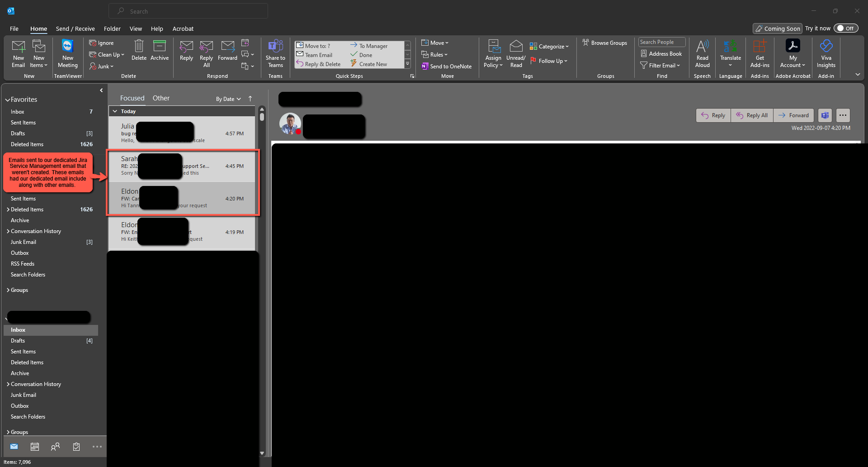
Task: Click the Teams icon in reading pane
Action: coord(825,115)
